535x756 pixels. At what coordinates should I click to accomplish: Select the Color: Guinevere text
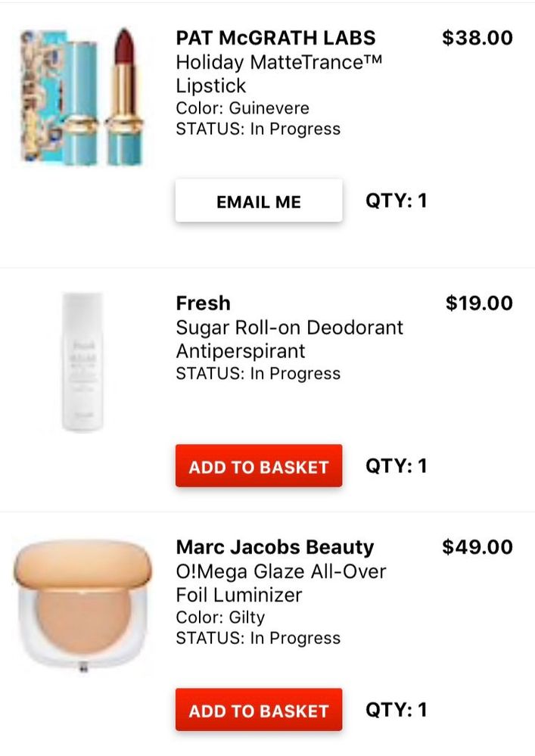(x=242, y=108)
